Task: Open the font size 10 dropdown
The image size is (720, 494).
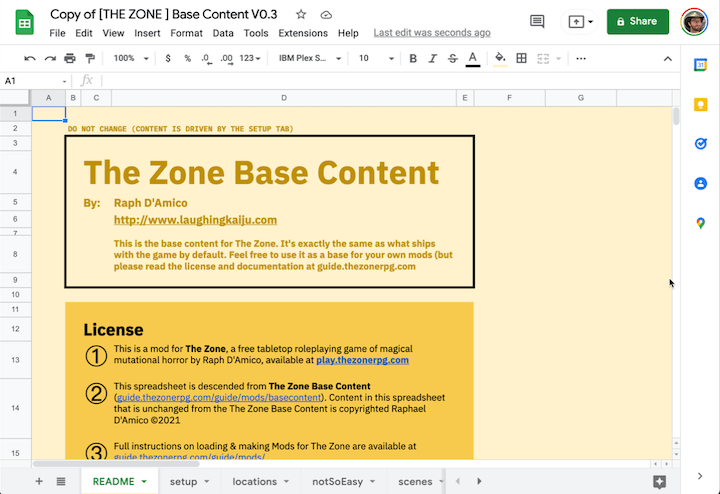Action: (x=376, y=58)
